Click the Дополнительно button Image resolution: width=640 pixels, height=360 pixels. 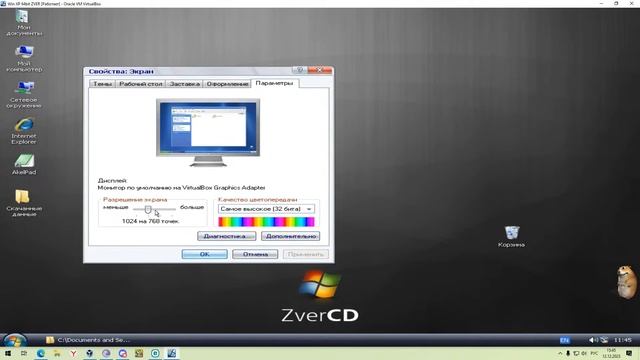(x=290, y=236)
